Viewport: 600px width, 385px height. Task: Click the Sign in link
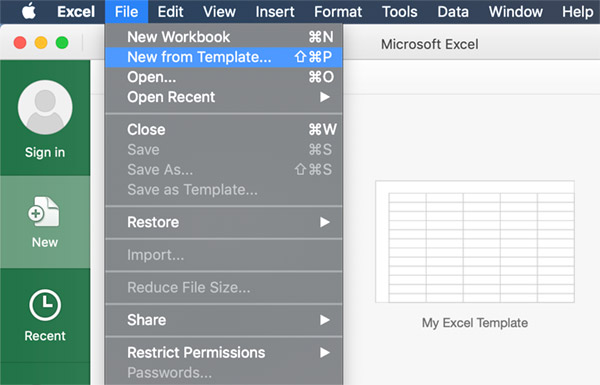[45, 152]
